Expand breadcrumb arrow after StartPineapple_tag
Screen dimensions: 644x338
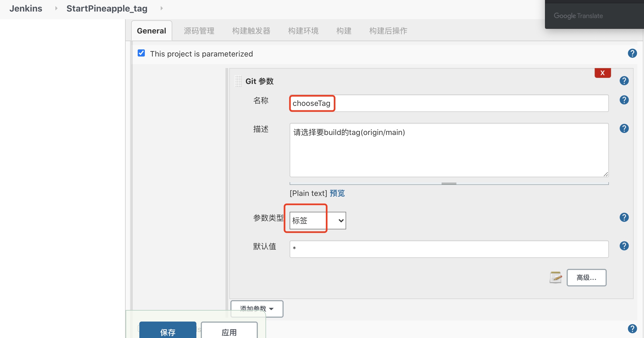coord(162,9)
